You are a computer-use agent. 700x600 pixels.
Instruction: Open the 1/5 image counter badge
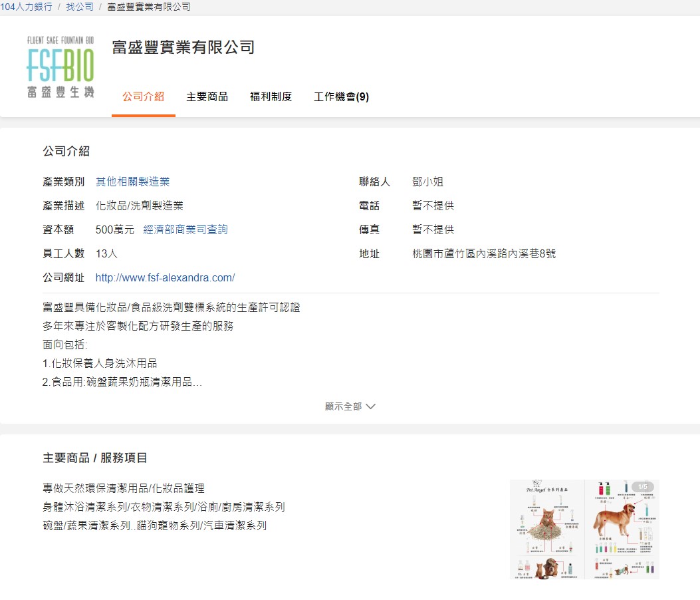coord(642,487)
